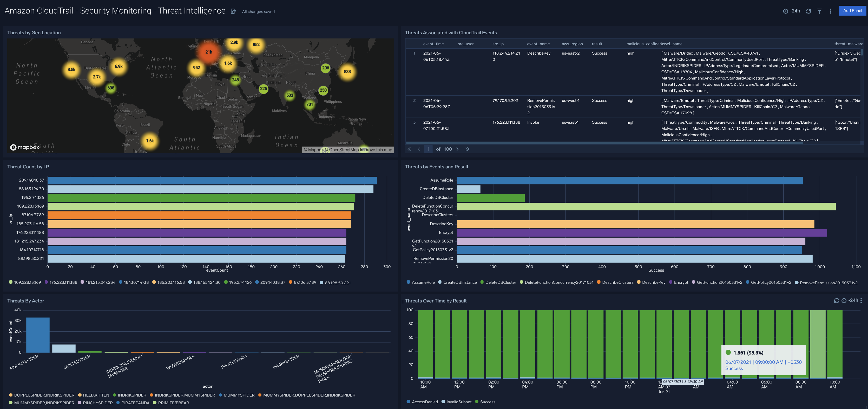Image resolution: width=868 pixels, height=409 pixels.
Task: Jump to the last page of CloudTrail events
Action: [467, 149]
